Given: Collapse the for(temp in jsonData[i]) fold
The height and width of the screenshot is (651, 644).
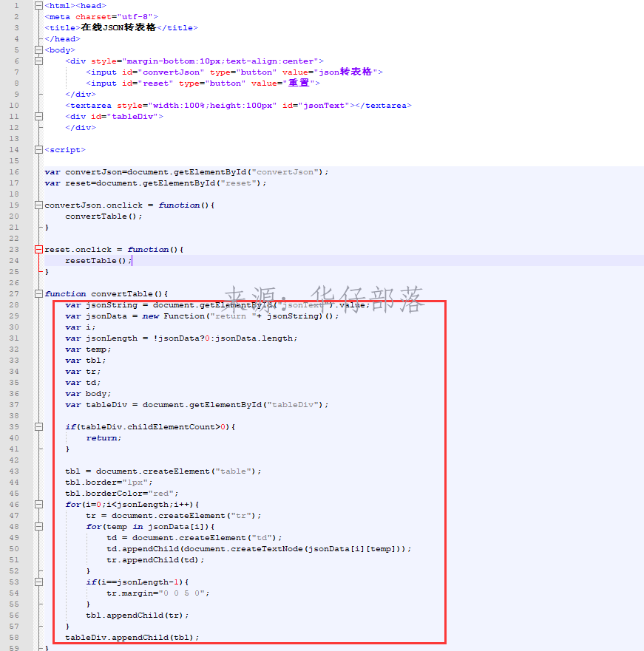Looking at the screenshot, I should pyautogui.click(x=38, y=526).
